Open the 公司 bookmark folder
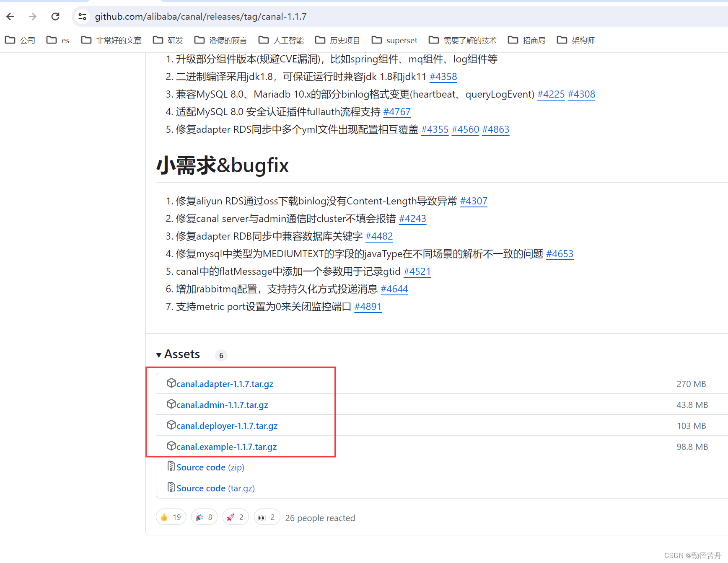 20,40
